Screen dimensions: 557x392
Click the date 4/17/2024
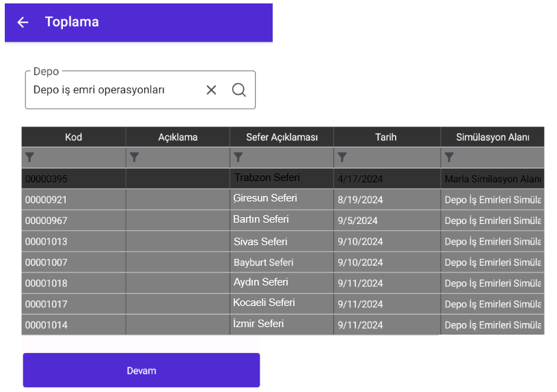[x=360, y=179]
